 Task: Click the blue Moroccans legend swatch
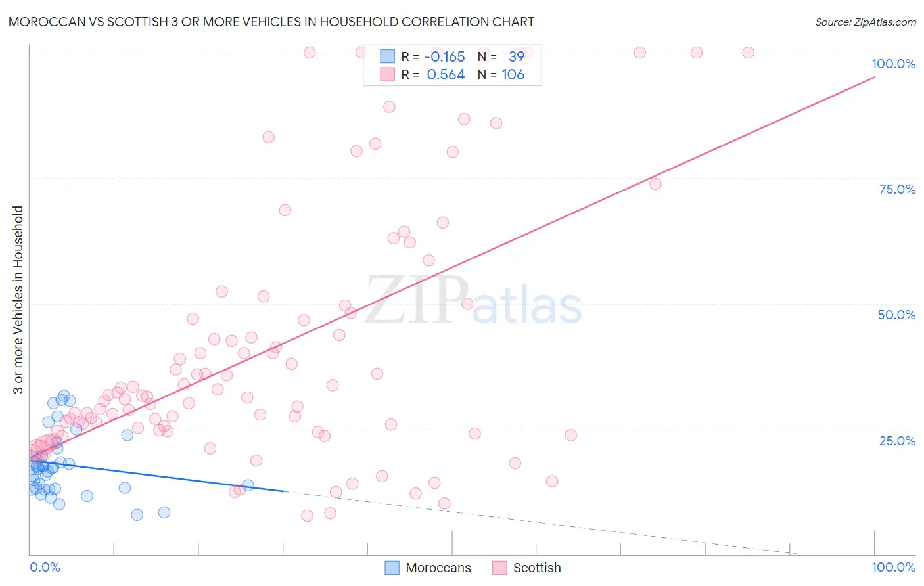(392, 568)
